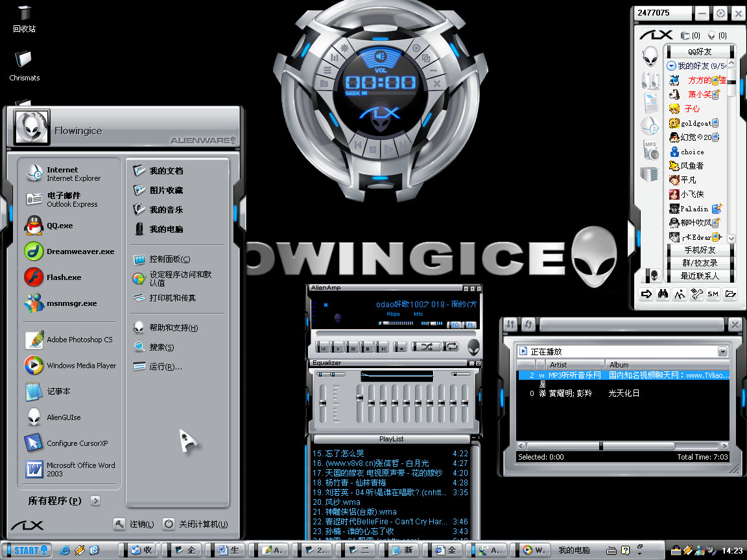747x560 pixels.
Task: Switch to the 最近联系人 tab in QQ
Action: click(x=700, y=275)
